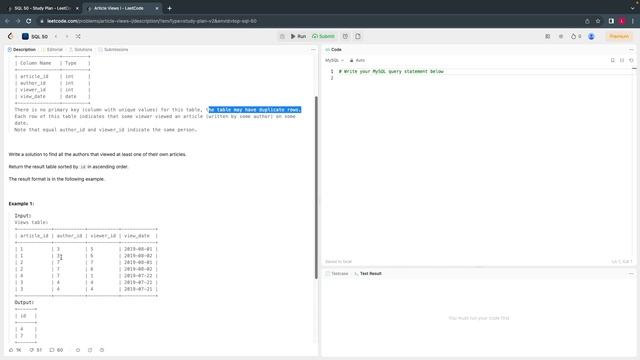Click the 'Output:' label
This screenshot has height=360, width=640.
(x=24, y=302)
